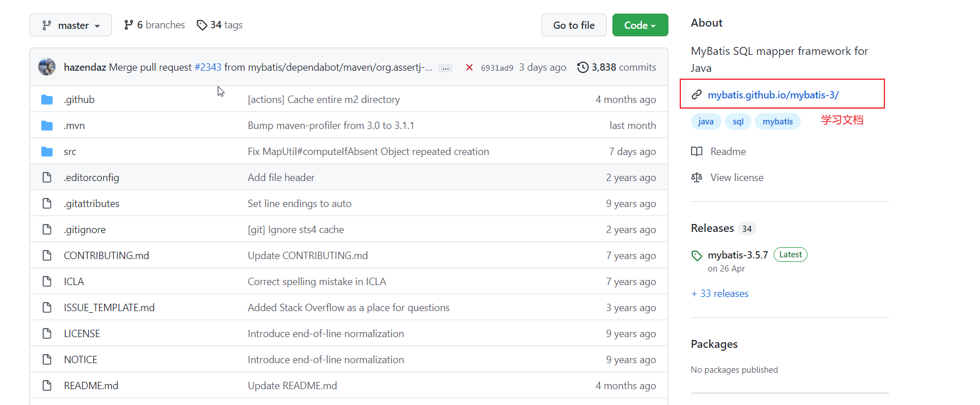Click the NOTICE file icon
The image size is (980, 405).
47,360
